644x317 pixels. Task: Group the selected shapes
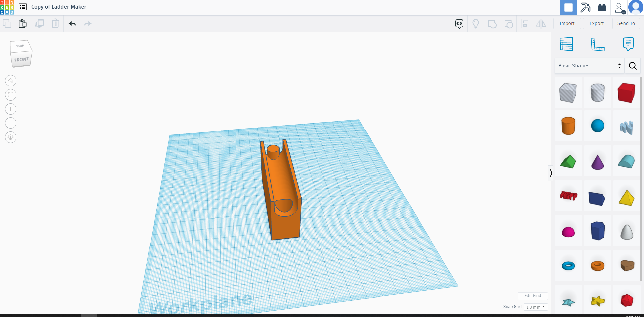[492, 24]
